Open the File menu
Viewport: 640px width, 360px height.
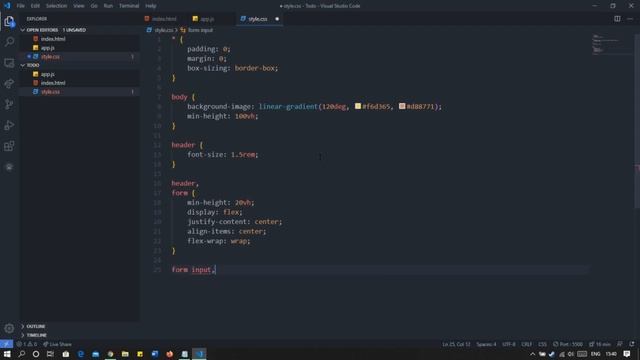(20, 6)
